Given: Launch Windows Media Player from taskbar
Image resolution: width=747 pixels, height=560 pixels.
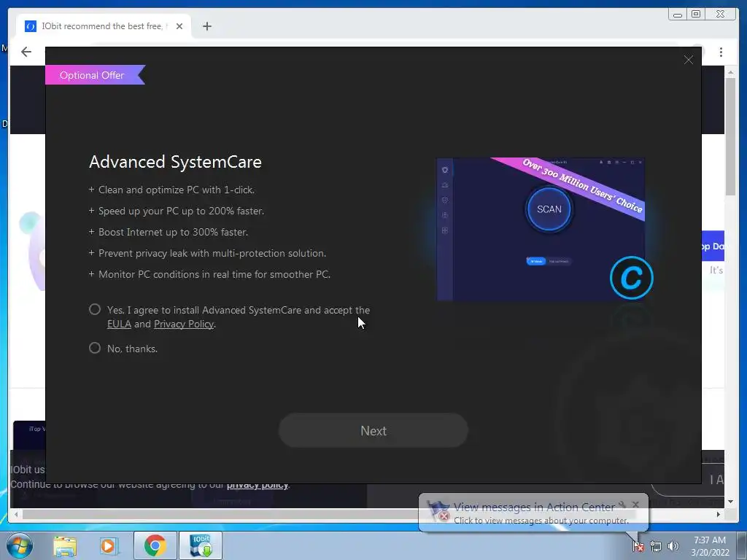Looking at the screenshot, I should point(108,545).
